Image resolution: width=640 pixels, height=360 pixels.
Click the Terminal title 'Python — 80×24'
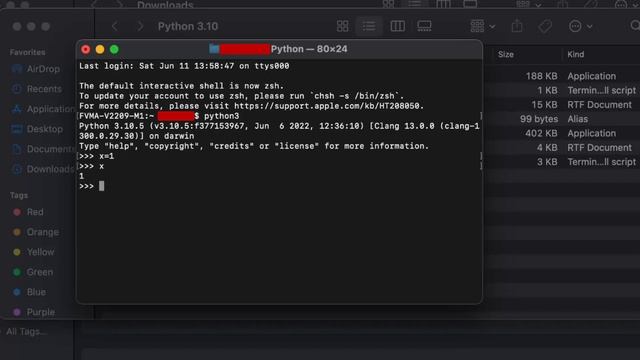click(309, 49)
